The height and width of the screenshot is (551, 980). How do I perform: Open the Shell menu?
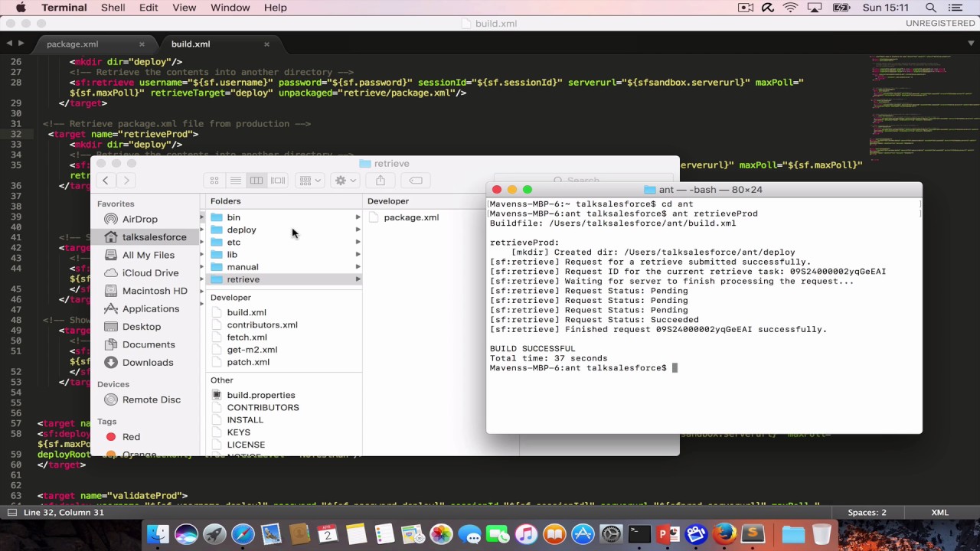point(113,8)
